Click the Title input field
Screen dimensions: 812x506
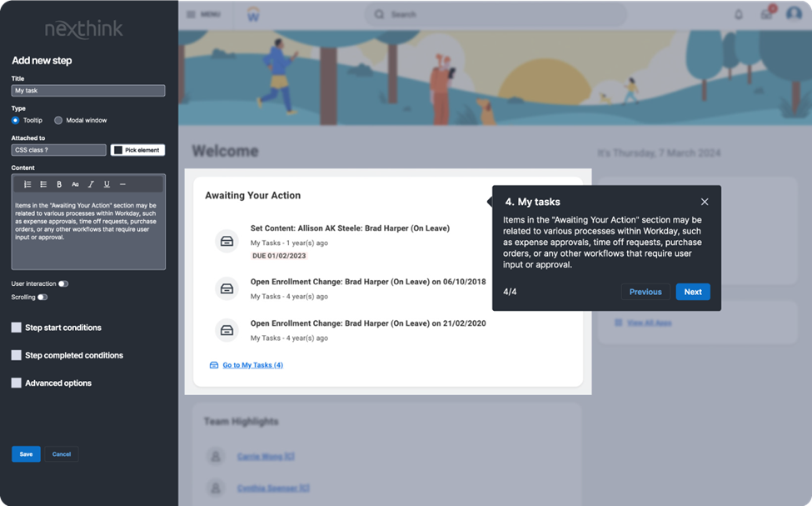pos(88,90)
